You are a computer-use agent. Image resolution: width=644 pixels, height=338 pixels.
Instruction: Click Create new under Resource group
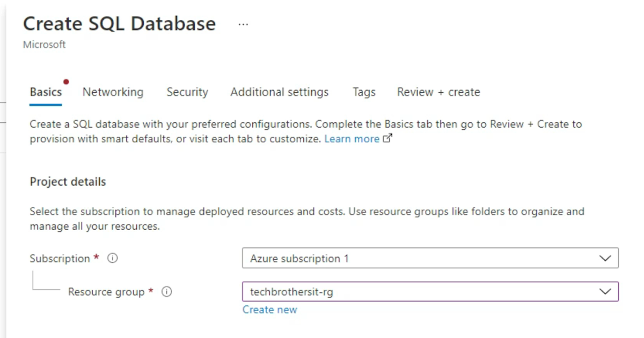point(270,309)
